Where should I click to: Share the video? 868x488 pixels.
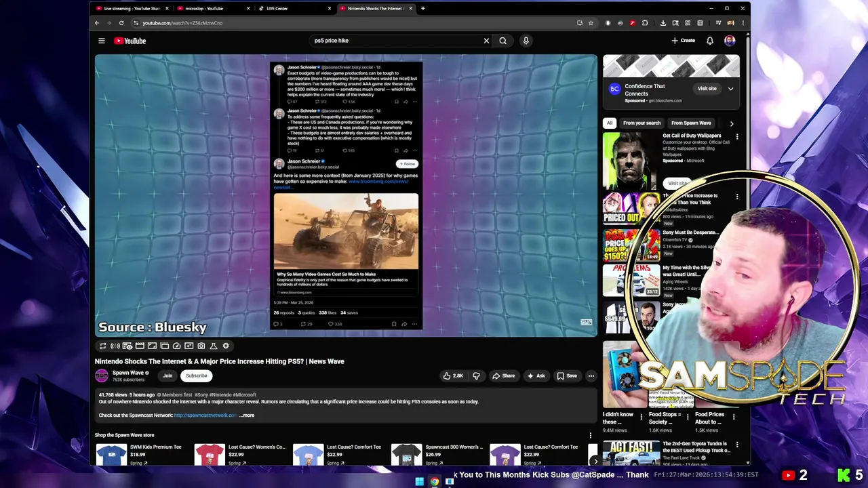[x=503, y=375]
